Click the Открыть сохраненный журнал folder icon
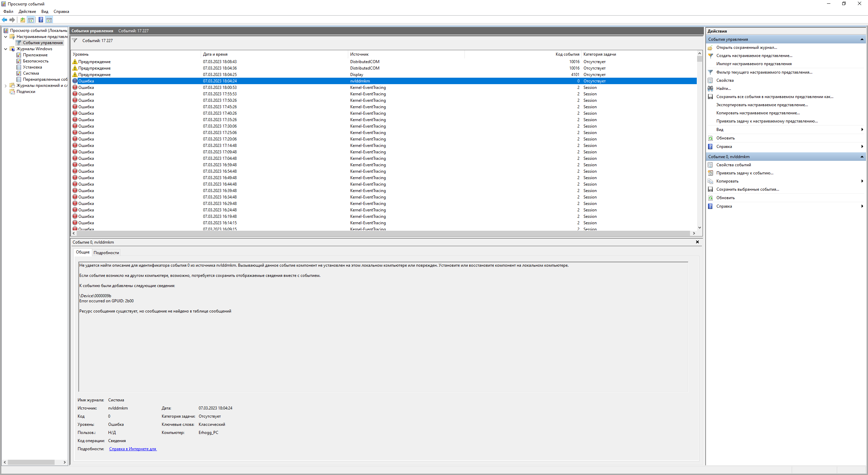868x475 pixels. 710,47
